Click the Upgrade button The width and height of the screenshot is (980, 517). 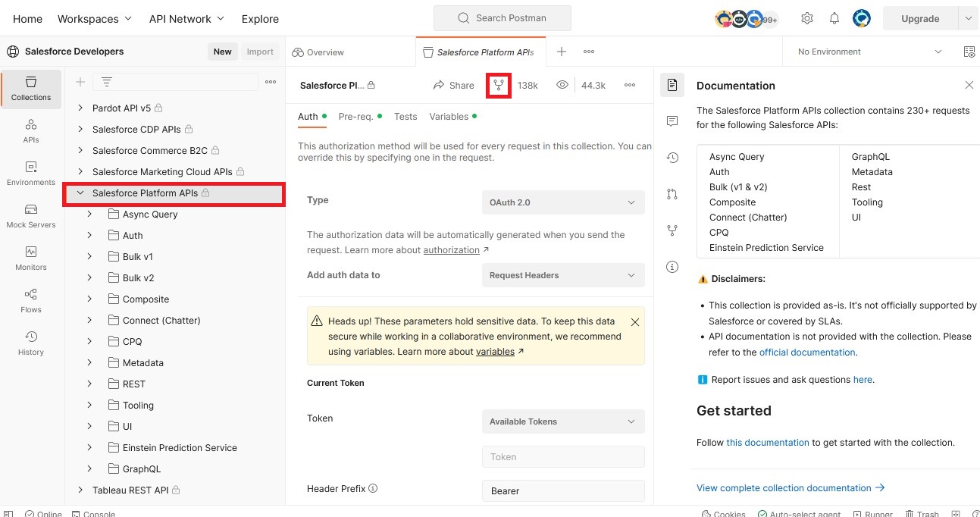pyautogui.click(x=920, y=18)
